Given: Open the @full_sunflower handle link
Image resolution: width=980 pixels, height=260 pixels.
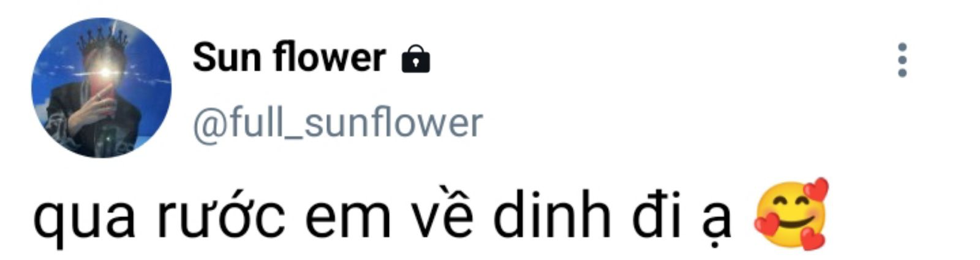Looking at the screenshot, I should point(337,123).
